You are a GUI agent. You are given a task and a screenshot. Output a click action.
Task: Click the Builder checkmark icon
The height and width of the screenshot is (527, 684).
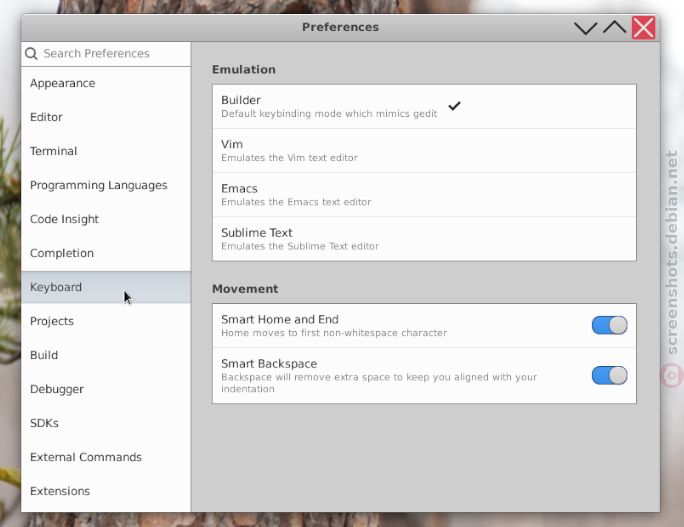[454, 106]
